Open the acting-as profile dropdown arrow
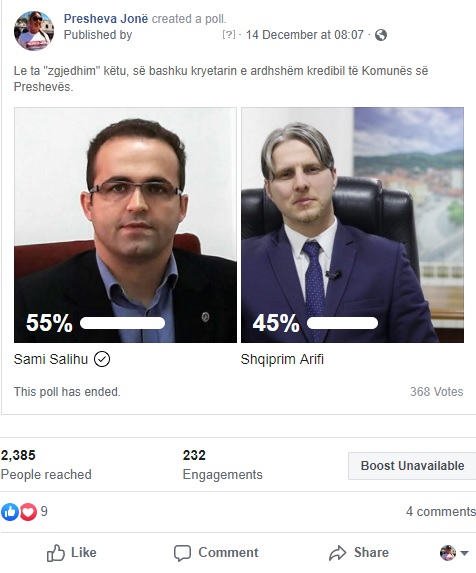The width and height of the screenshot is (476, 573). pyautogui.click(x=464, y=553)
